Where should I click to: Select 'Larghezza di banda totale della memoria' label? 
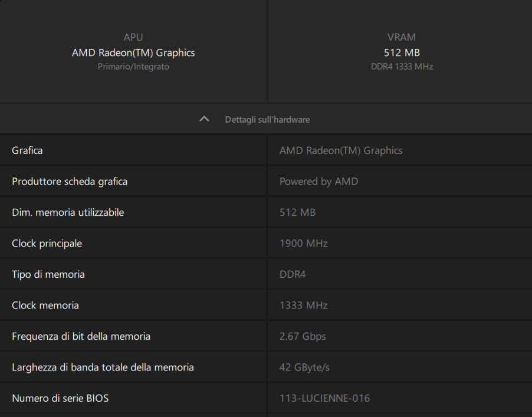pos(103,367)
